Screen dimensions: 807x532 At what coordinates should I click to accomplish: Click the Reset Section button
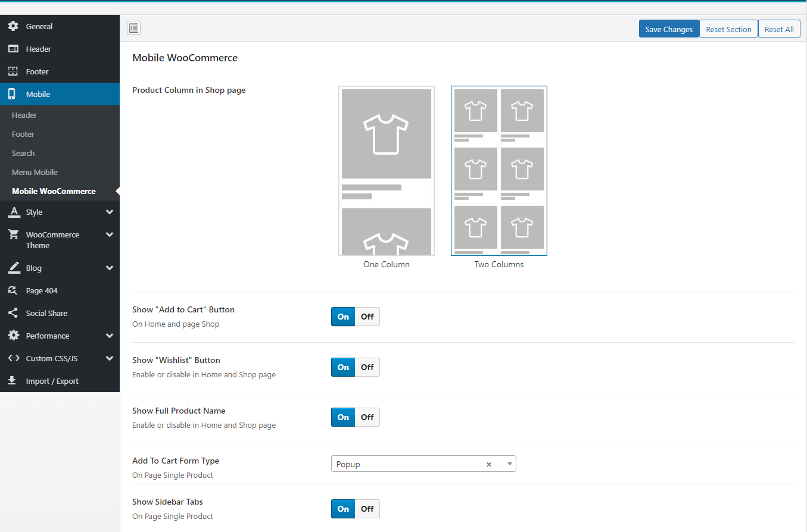pos(728,29)
